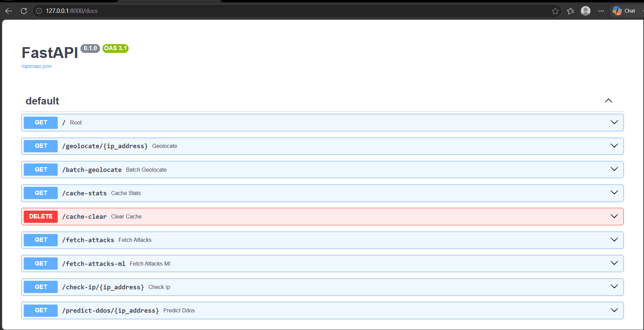Click the 0.1.0 version badge
Image resolution: width=644 pixels, height=330 pixels.
pyautogui.click(x=90, y=48)
